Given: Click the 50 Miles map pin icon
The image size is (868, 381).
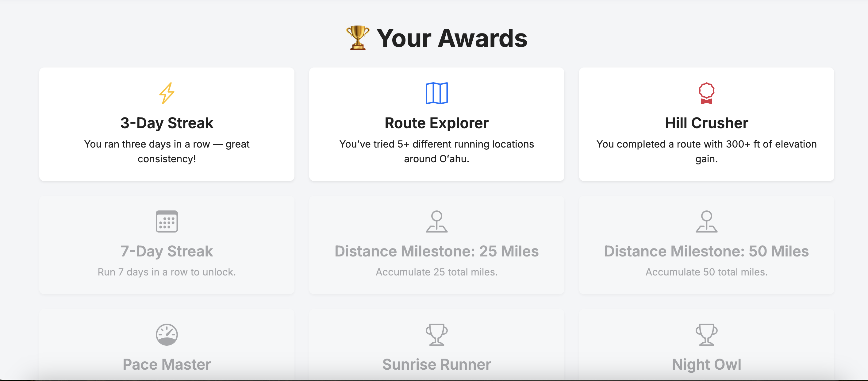Looking at the screenshot, I should (x=706, y=221).
